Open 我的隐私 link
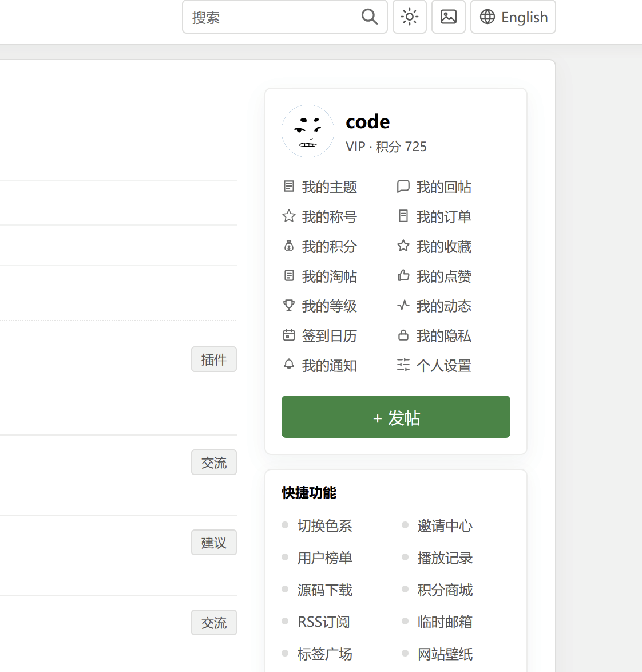This screenshot has height=672, width=642. [443, 336]
